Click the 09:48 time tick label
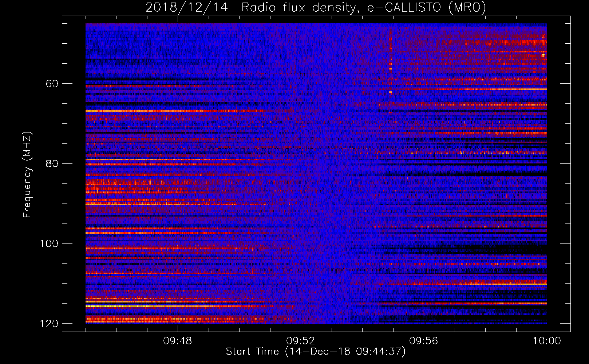The height and width of the screenshot is (364, 589). click(177, 341)
